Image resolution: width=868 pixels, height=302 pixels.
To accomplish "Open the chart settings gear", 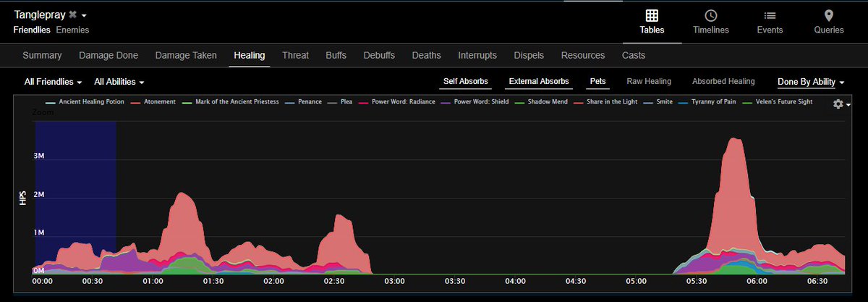I will coord(838,104).
